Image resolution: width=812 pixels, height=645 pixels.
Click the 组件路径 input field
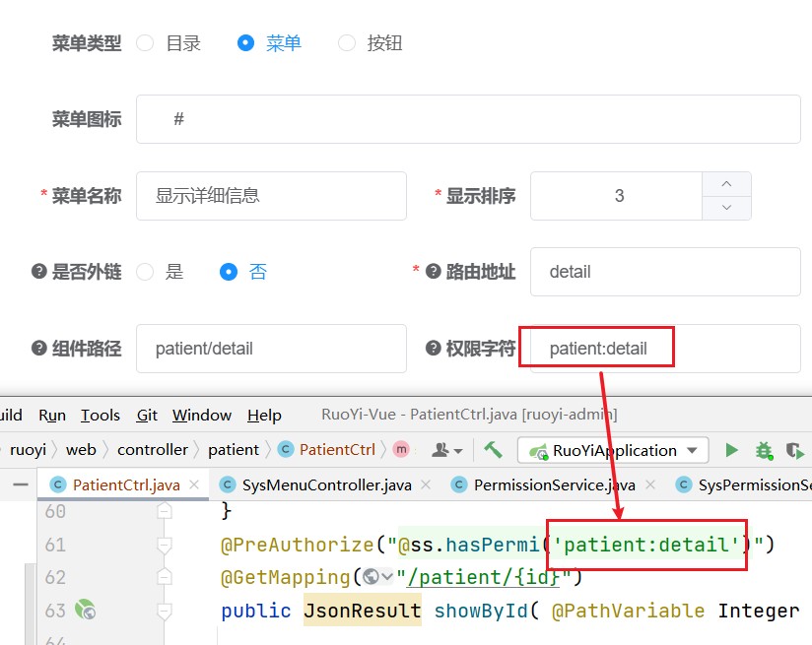(x=271, y=349)
